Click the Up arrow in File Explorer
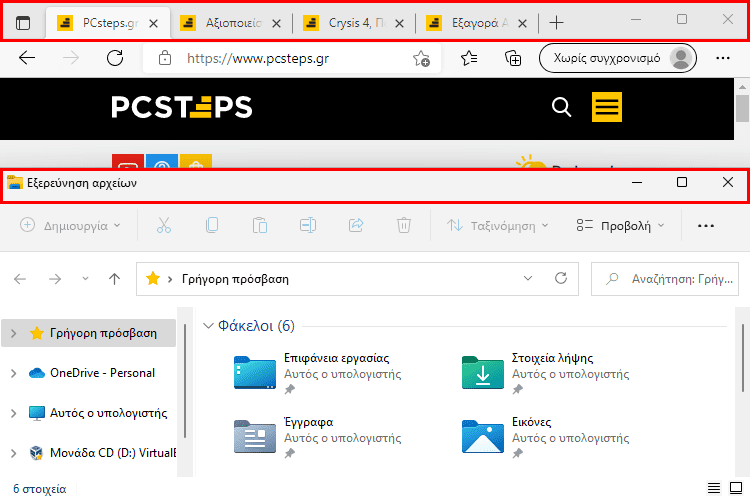The width and height of the screenshot is (750, 500). (115, 279)
